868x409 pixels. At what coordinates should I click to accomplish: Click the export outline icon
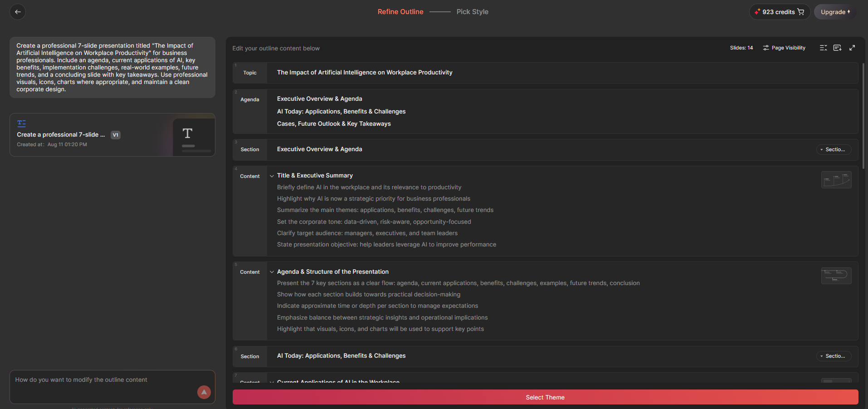tap(837, 48)
